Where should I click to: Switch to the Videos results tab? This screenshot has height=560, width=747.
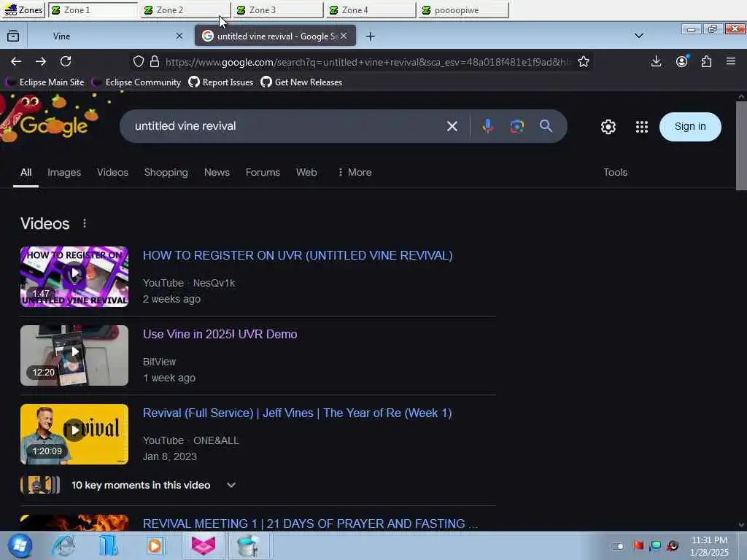click(x=112, y=172)
